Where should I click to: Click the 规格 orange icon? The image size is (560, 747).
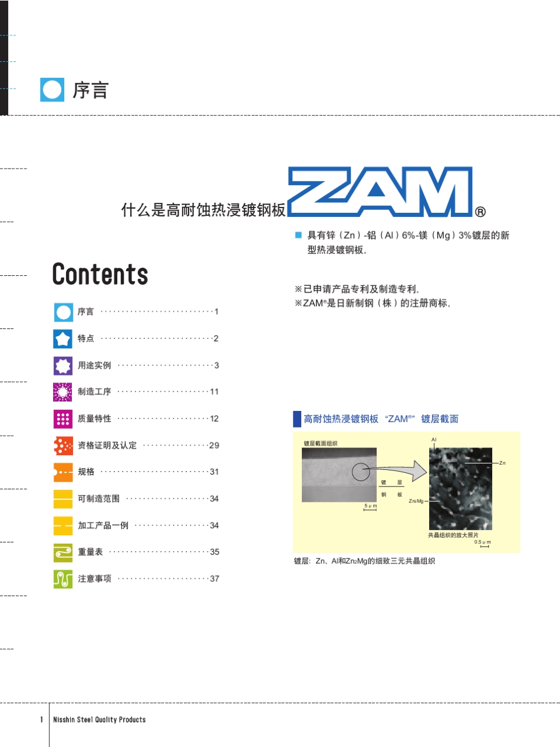[63, 472]
